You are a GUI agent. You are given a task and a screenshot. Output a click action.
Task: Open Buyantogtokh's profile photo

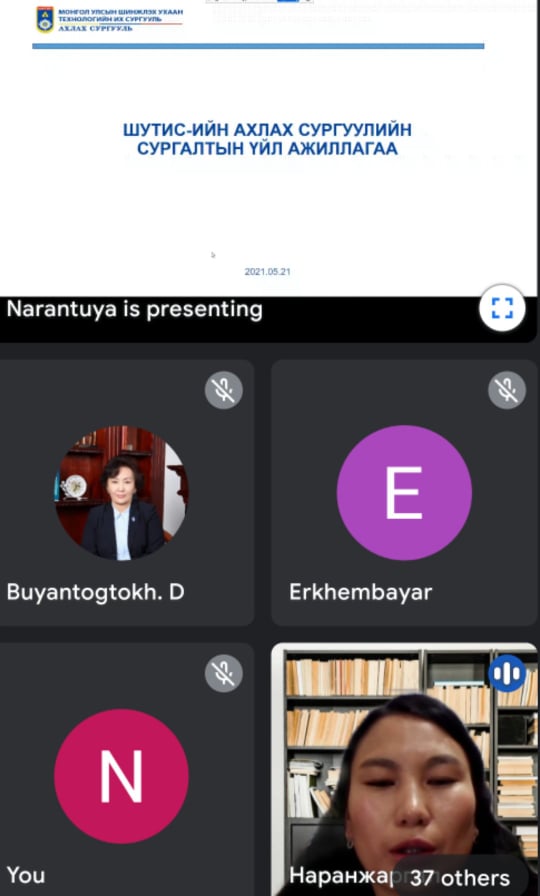(x=121, y=493)
